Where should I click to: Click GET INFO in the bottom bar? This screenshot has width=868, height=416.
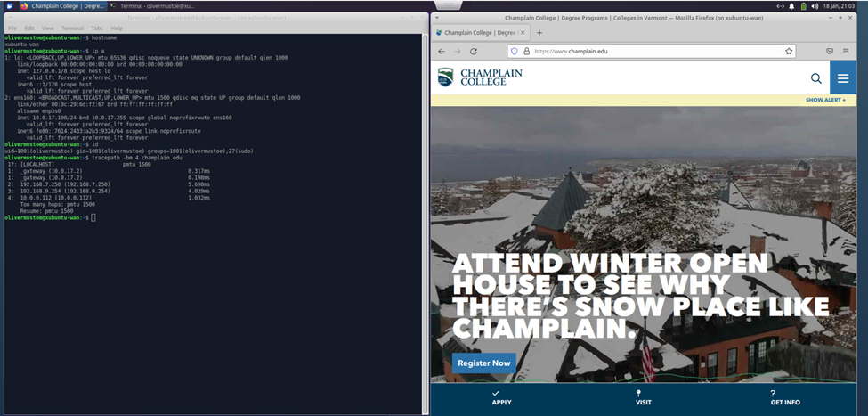point(785,397)
